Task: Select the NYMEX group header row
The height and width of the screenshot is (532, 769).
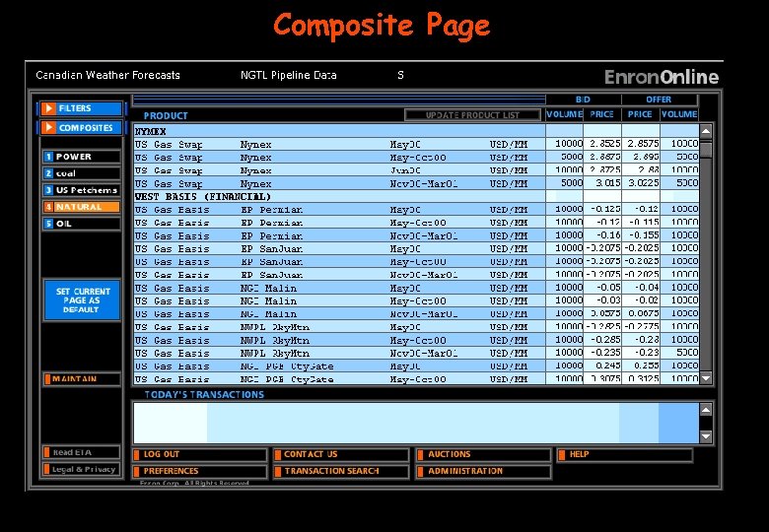Action: coord(416,131)
